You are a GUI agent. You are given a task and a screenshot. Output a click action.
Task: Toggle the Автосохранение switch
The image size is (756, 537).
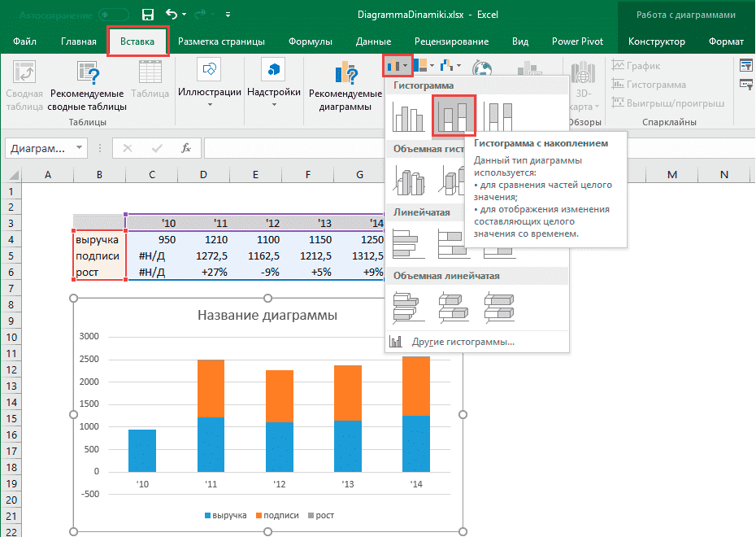click(113, 15)
